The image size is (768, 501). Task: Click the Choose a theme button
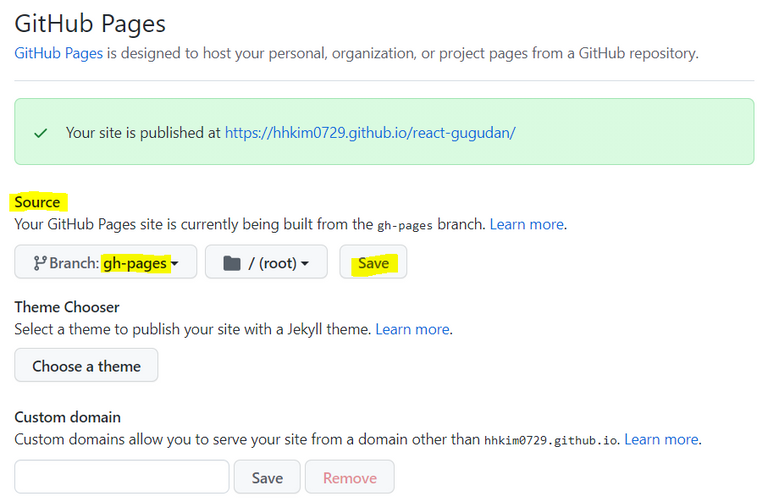(x=86, y=365)
